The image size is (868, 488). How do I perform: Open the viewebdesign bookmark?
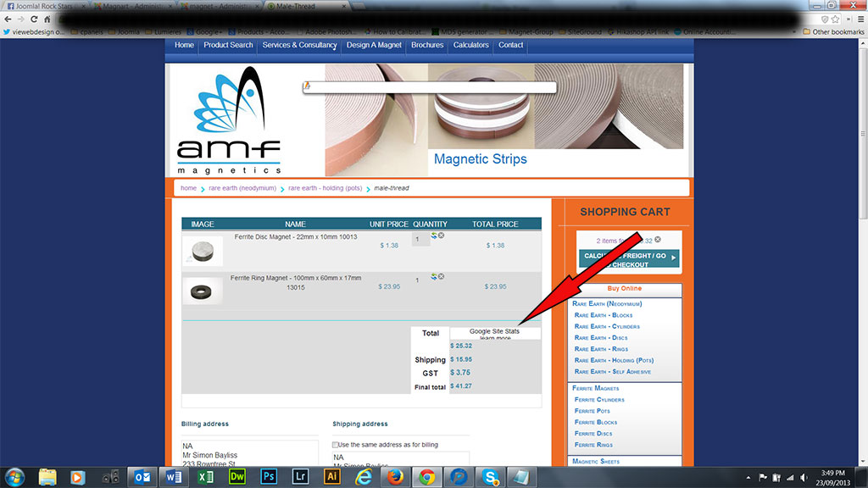(33, 32)
